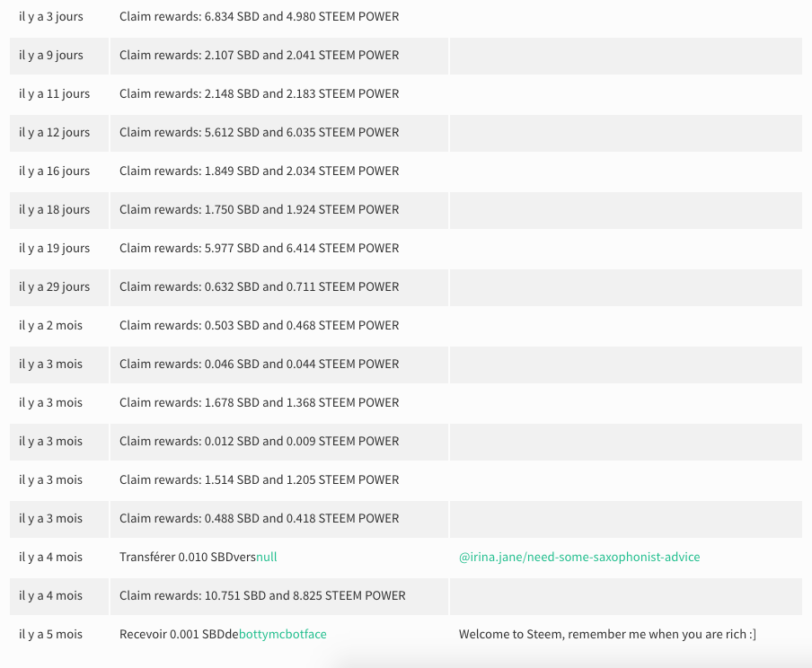Select the 'il y a 2 mois' timestamp
Viewport: 812px width, 668px height.
pos(50,325)
